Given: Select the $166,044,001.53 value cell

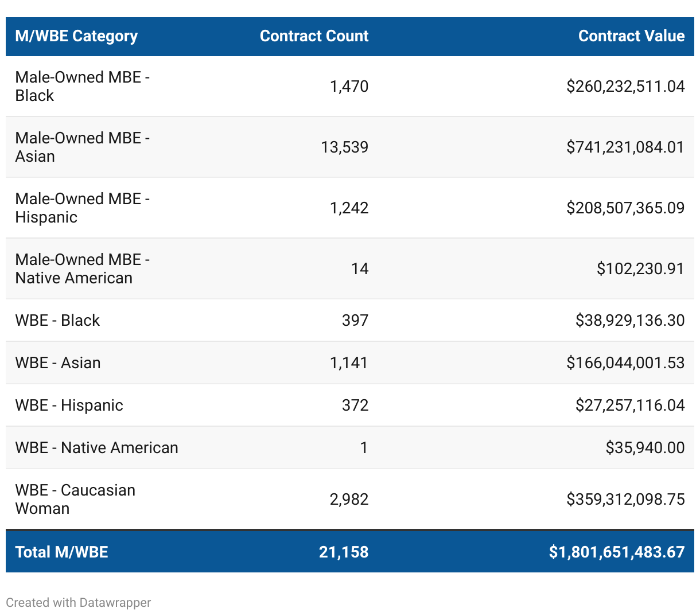Looking at the screenshot, I should coord(625,363).
